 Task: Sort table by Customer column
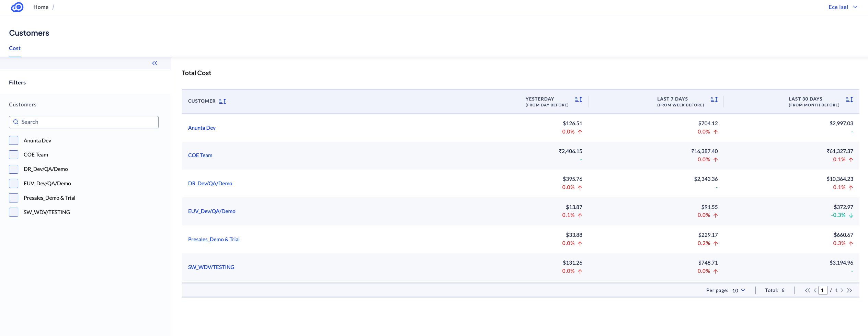click(x=222, y=102)
